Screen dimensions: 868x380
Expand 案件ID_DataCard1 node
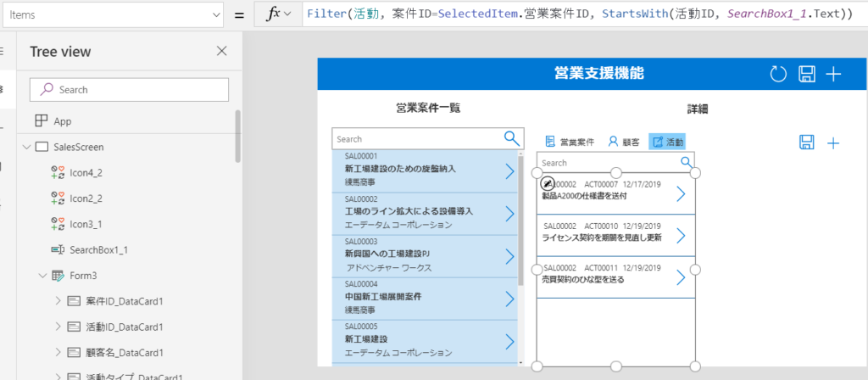(x=58, y=301)
